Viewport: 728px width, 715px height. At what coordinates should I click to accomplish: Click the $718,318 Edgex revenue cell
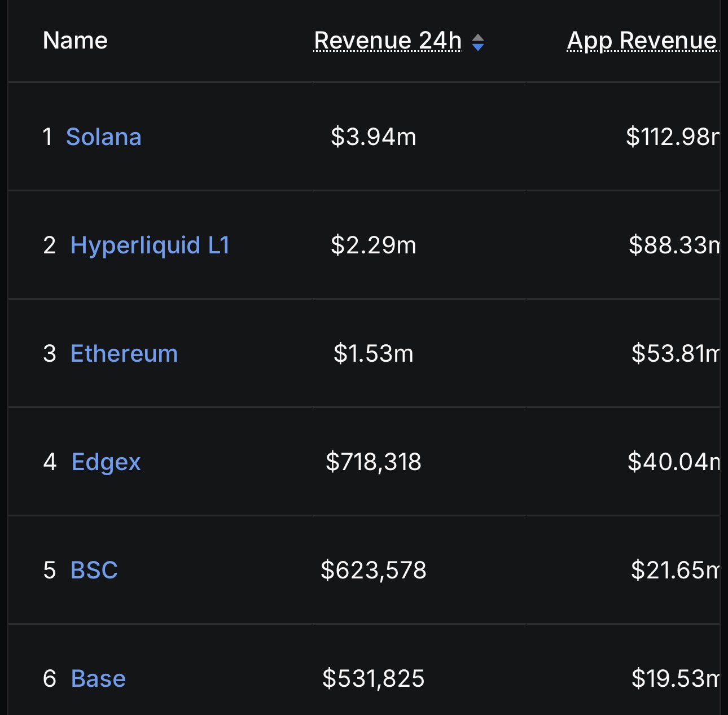(x=373, y=462)
